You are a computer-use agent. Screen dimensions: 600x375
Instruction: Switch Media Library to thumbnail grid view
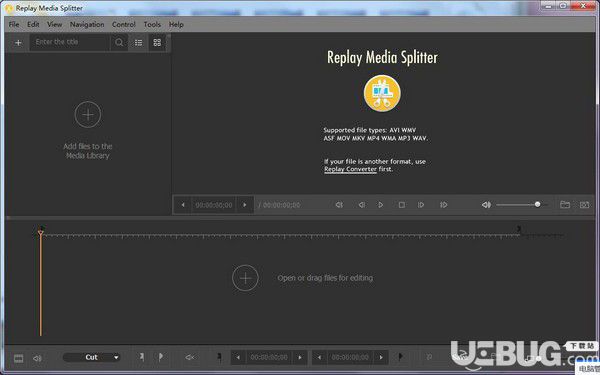click(157, 43)
